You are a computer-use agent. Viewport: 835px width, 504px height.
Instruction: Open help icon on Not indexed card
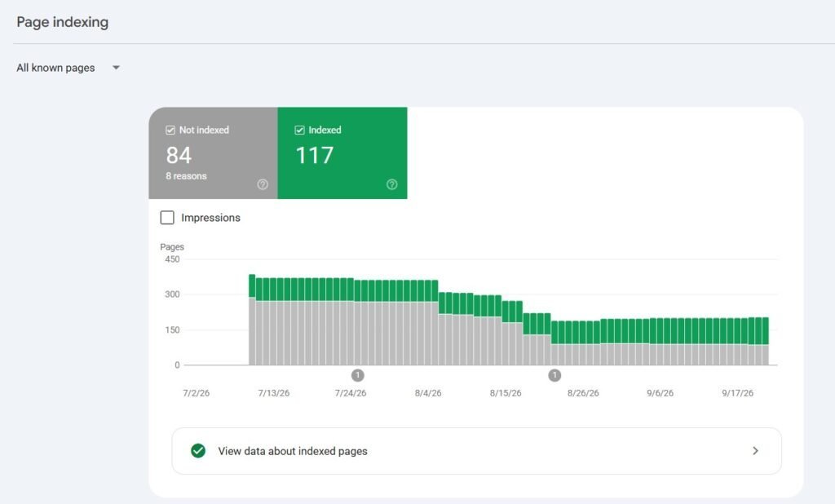click(x=263, y=184)
